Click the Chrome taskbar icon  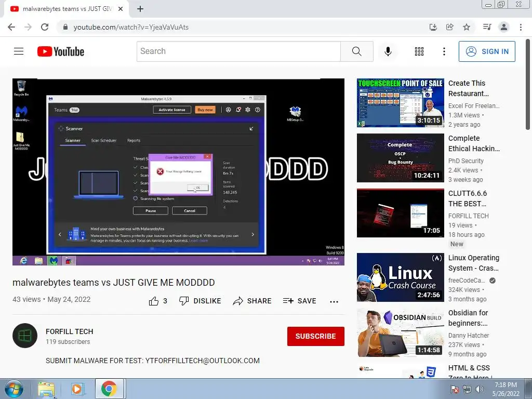click(x=109, y=389)
